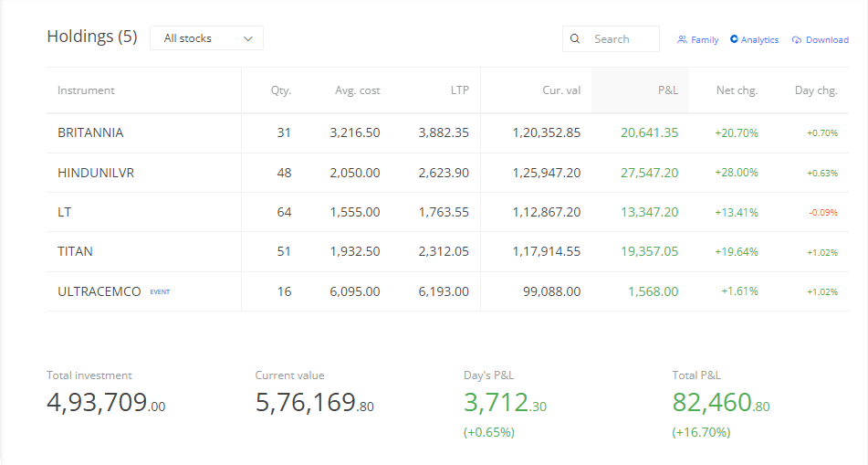Sort by Day chg. column header

tap(816, 90)
